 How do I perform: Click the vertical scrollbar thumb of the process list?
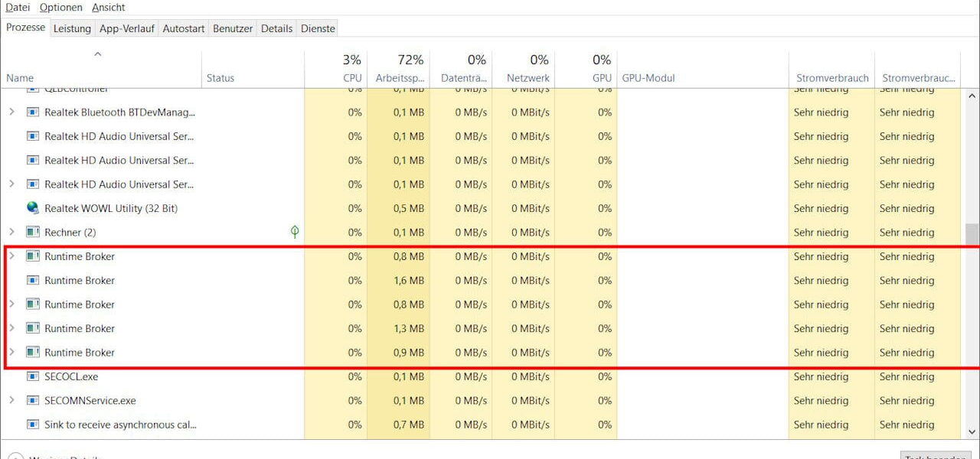(x=972, y=233)
